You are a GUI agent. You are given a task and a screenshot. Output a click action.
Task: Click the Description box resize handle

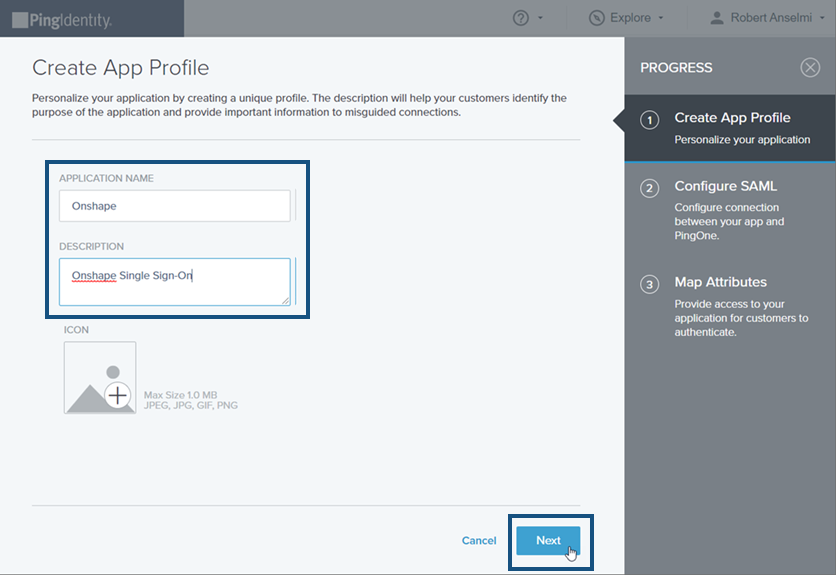285,300
